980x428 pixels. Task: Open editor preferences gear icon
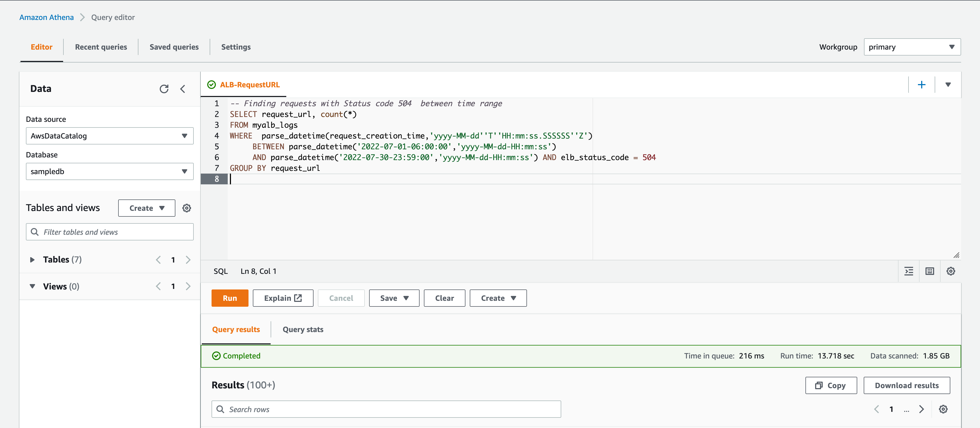click(x=950, y=271)
